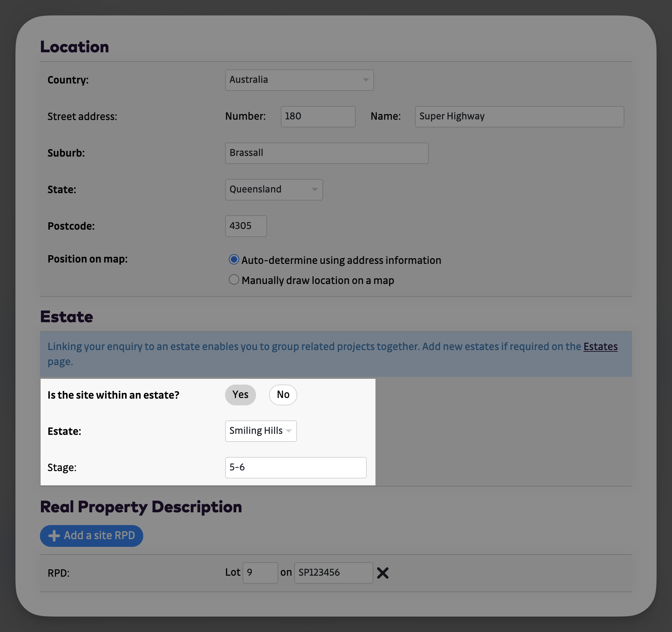The height and width of the screenshot is (632, 672).
Task: Choose No for site within estate
Action: pyautogui.click(x=283, y=395)
